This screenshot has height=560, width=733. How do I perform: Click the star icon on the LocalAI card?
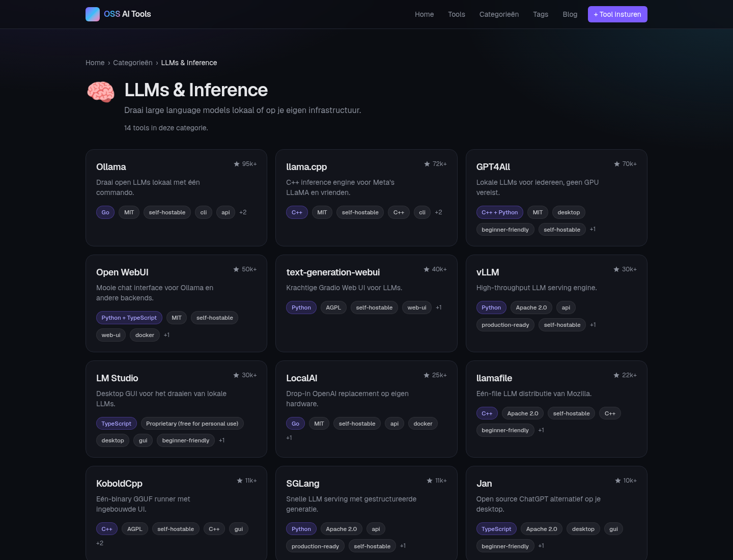427,375
